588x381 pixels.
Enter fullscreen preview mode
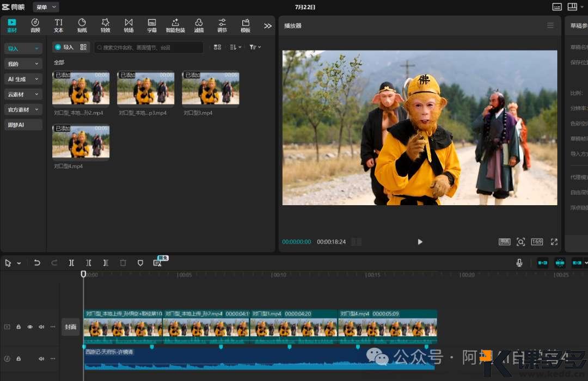pos(554,242)
